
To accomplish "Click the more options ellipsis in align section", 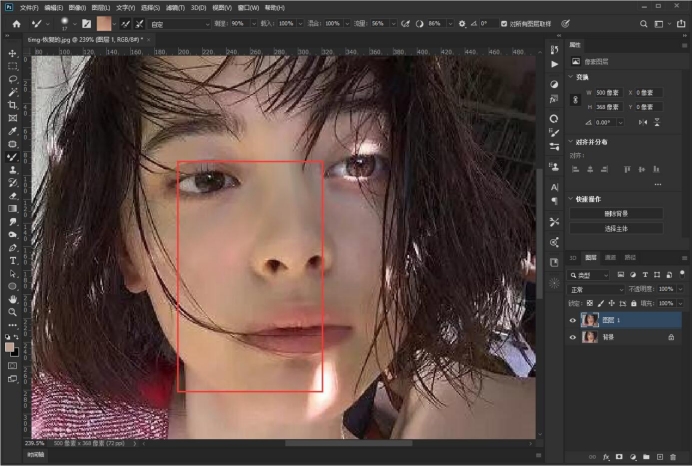I will pyautogui.click(x=658, y=184).
